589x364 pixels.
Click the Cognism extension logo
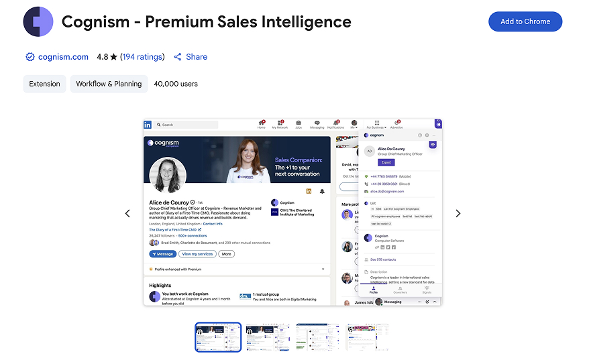click(x=38, y=21)
